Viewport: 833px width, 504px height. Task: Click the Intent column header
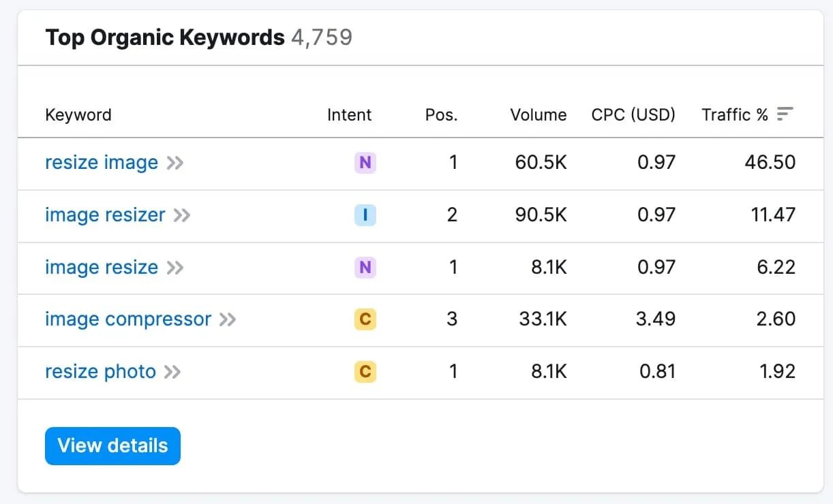coord(350,114)
